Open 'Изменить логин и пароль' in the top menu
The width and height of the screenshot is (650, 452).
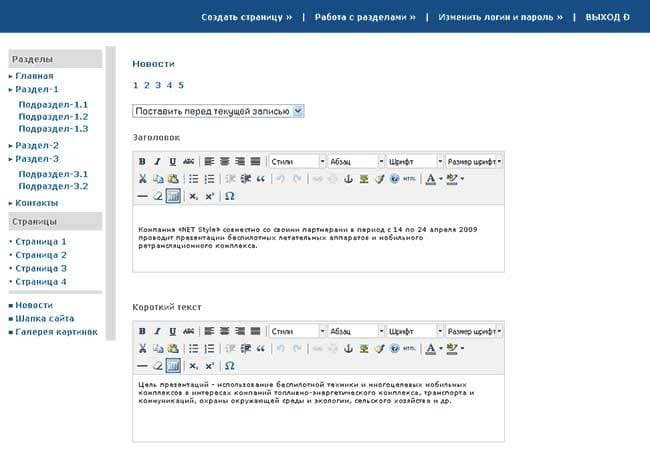pos(500,17)
